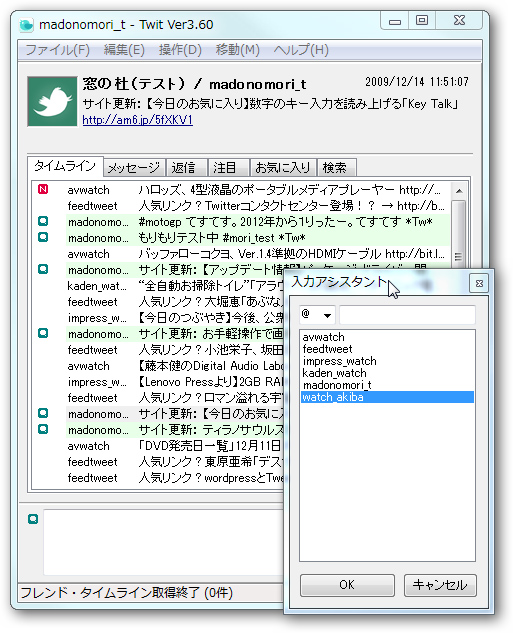Click the teal icon beside 今日のお気に入り list row
This screenshot has width=513, height=633.
click(x=43, y=413)
